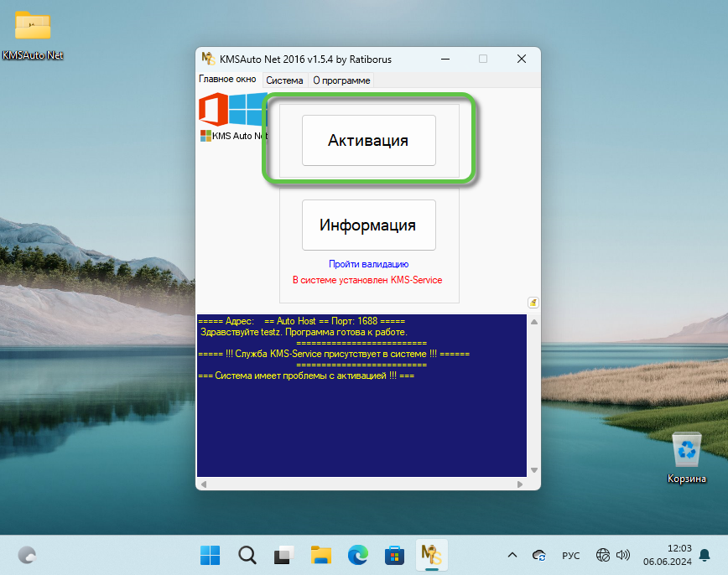Screen dimensions: 728x575
Task: Click the Windows logo in KMSAuto window
Action: point(248,109)
